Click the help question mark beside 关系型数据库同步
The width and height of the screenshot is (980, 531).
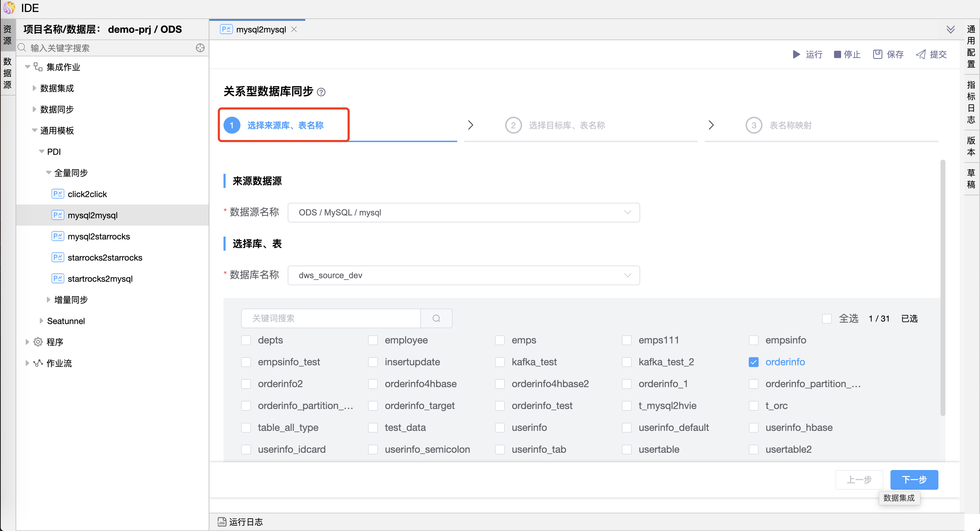click(321, 92)
